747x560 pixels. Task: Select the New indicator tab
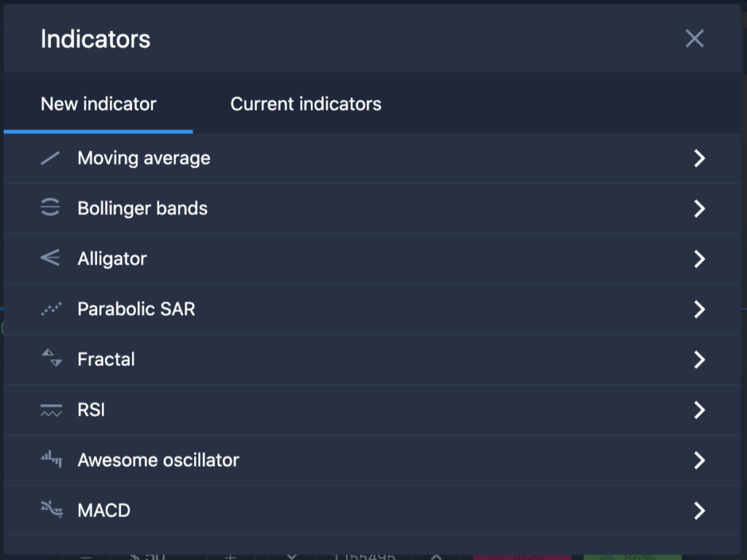[98, 104]
